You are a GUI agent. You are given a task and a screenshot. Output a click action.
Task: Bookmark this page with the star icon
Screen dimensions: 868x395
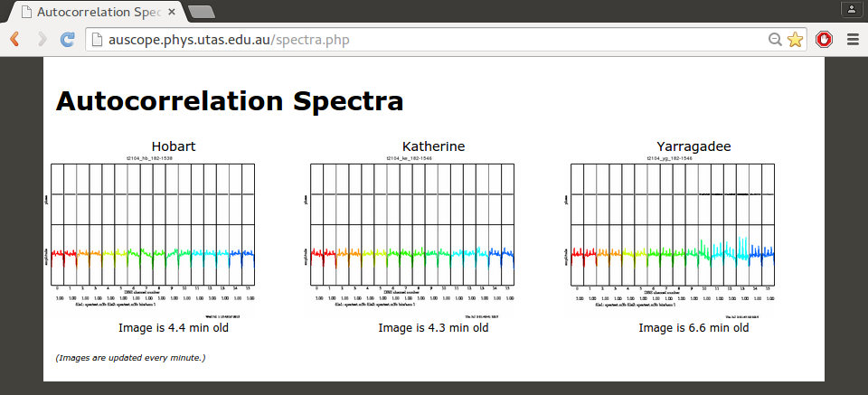[795, 40]
